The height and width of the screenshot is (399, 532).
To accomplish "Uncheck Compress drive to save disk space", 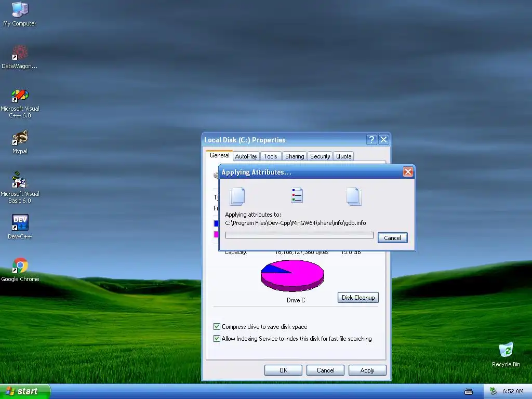I will (217, 326).
